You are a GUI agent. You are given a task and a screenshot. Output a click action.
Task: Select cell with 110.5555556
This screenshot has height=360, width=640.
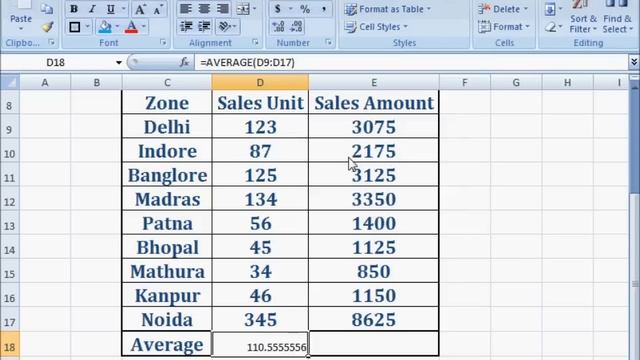[x=260, y=344]
